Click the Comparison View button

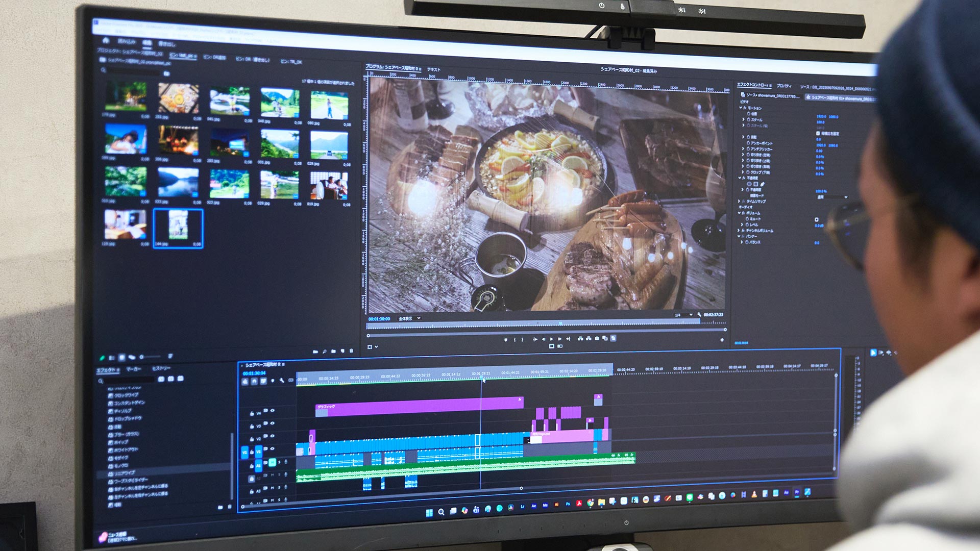coord(605,338)
